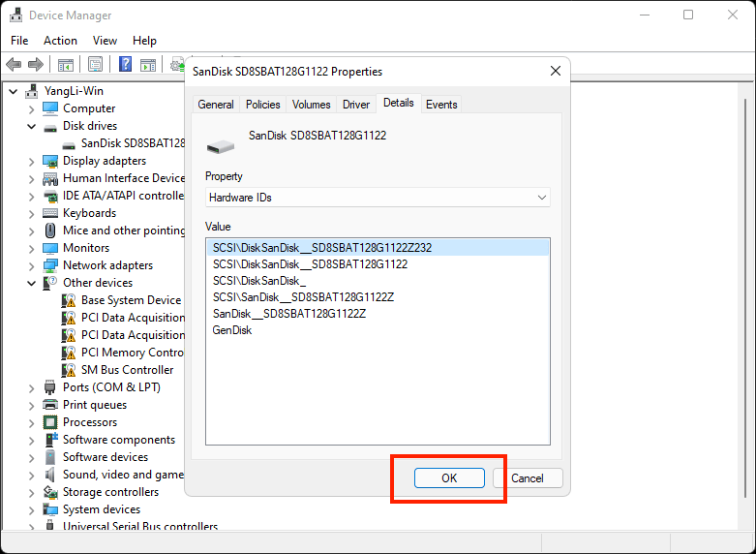Switch to the Policies tab
Viewport: 756px width, 554px height.
coord(262,105)
